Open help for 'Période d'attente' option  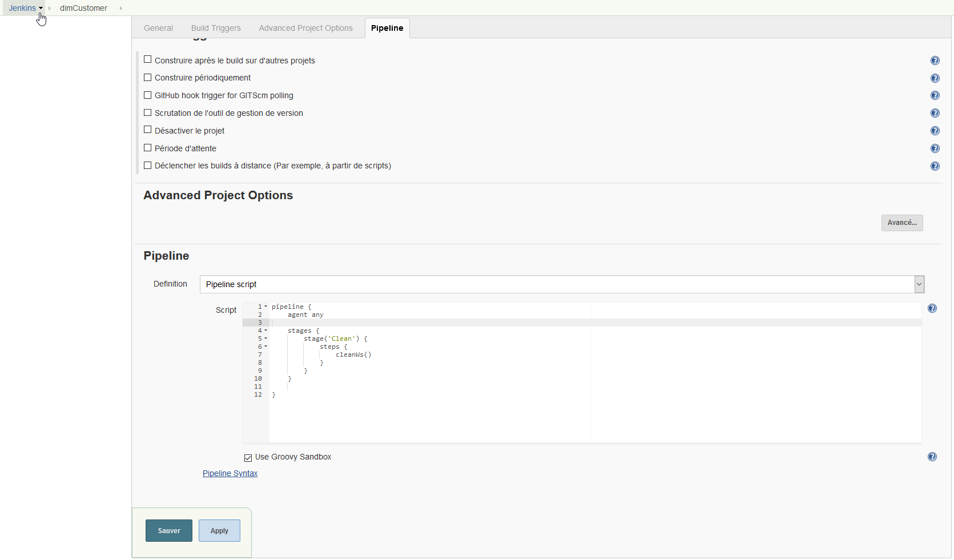coord(935,148)
